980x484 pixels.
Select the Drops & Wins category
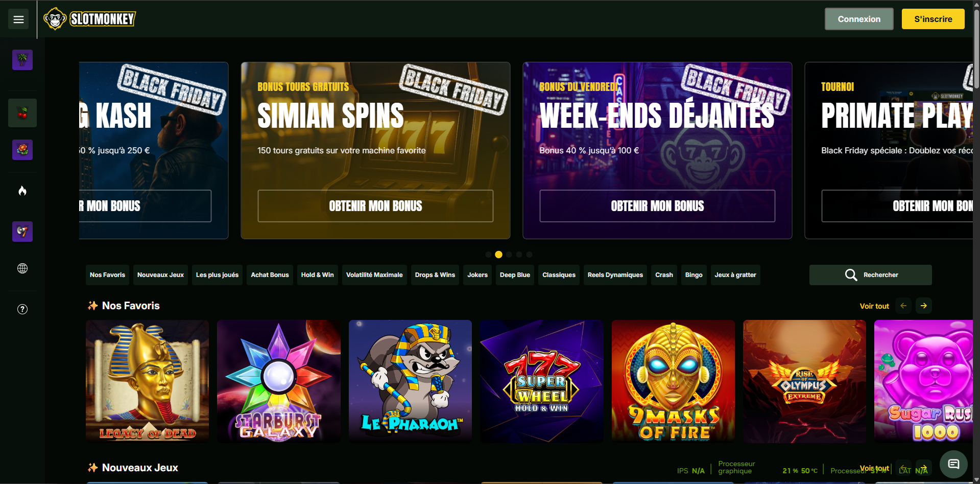tap(435, 275)
